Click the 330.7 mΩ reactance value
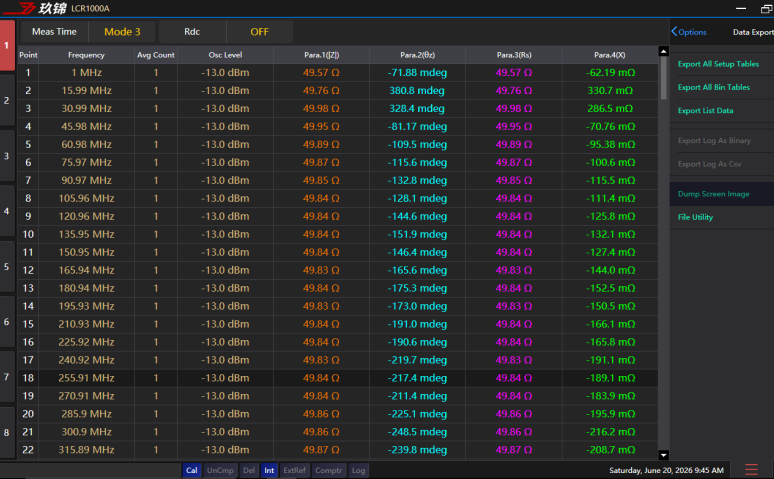This screenshot has width=774, height=479. 610,90
